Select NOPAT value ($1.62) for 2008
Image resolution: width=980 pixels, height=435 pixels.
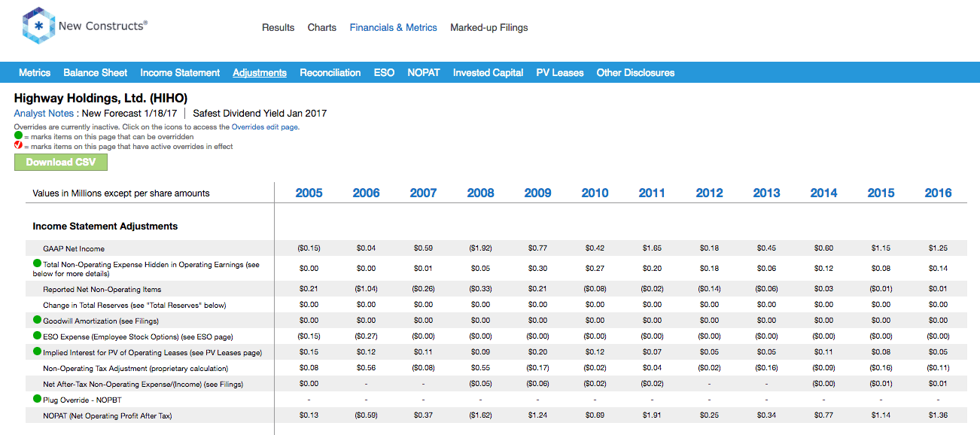point(480,415)
